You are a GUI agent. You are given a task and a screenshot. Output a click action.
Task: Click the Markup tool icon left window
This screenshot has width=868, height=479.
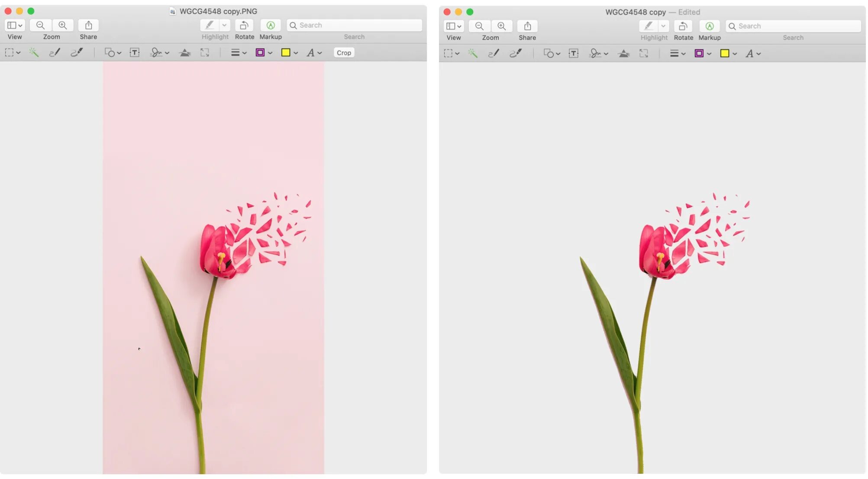click(x=271, y=26)
